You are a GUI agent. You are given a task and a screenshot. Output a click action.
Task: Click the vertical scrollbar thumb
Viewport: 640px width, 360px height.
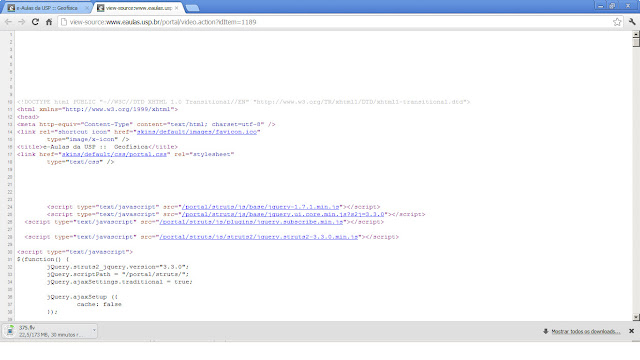[636, 42]
